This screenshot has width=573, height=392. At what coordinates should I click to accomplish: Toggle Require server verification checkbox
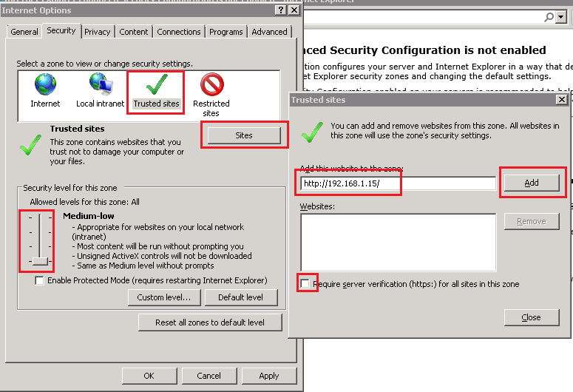pyautogui.click(x=305, y=284)
